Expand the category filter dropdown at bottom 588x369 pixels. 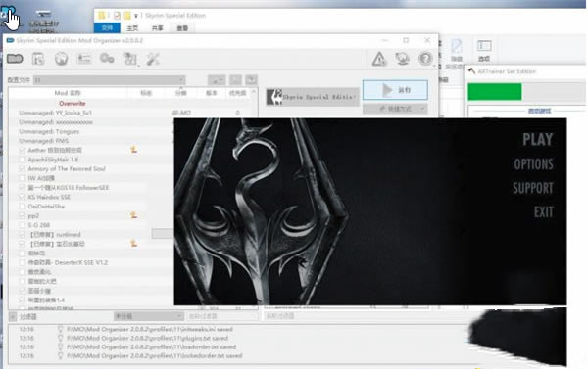coord(149,316)
